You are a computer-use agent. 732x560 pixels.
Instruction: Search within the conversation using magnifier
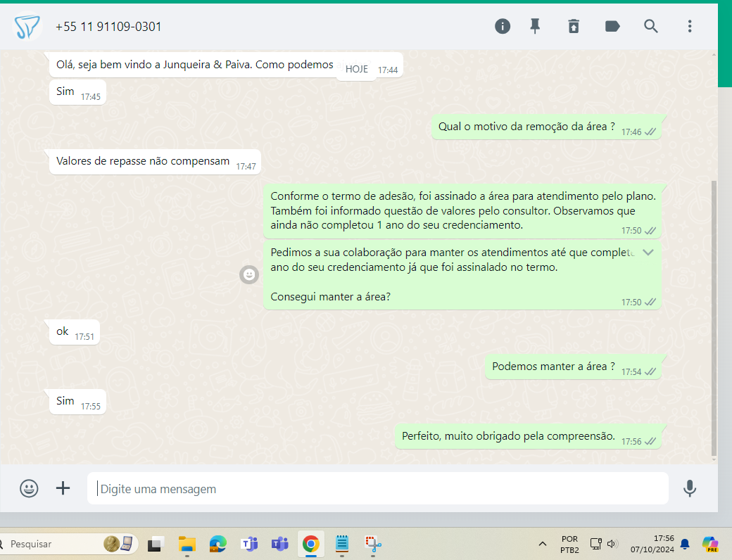tap(651, 27)
